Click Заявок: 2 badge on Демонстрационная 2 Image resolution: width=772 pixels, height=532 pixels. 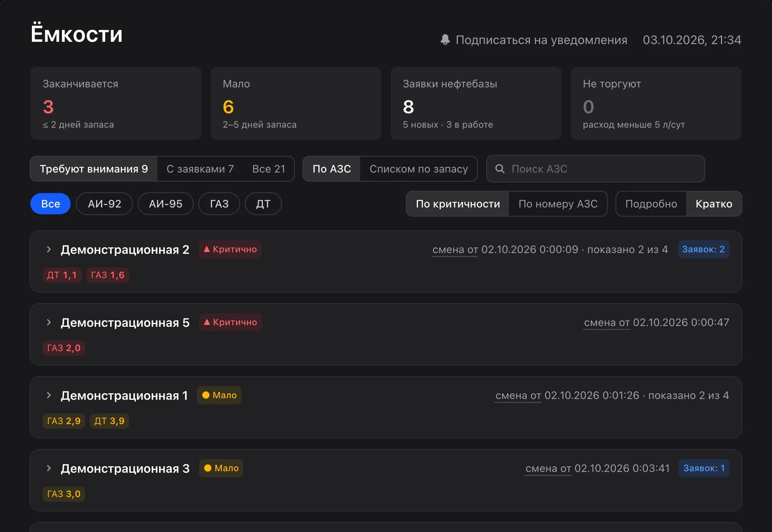pos(703,249)
